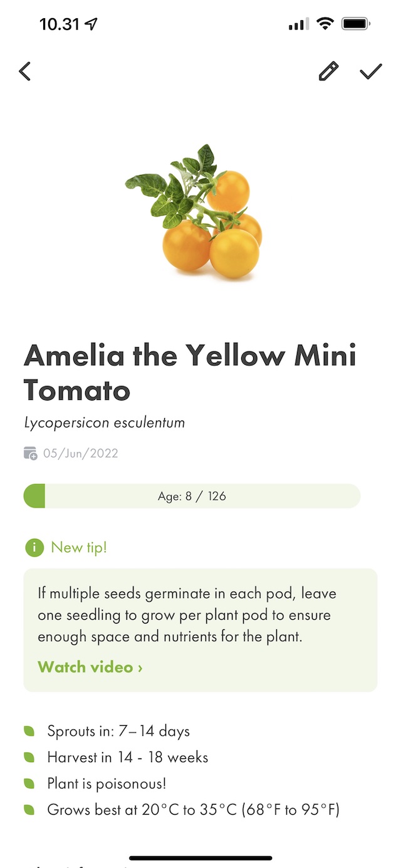Tap the checkmark confirm icon
The width and height of the screenshot is (401, 868).
coord(371,71)
